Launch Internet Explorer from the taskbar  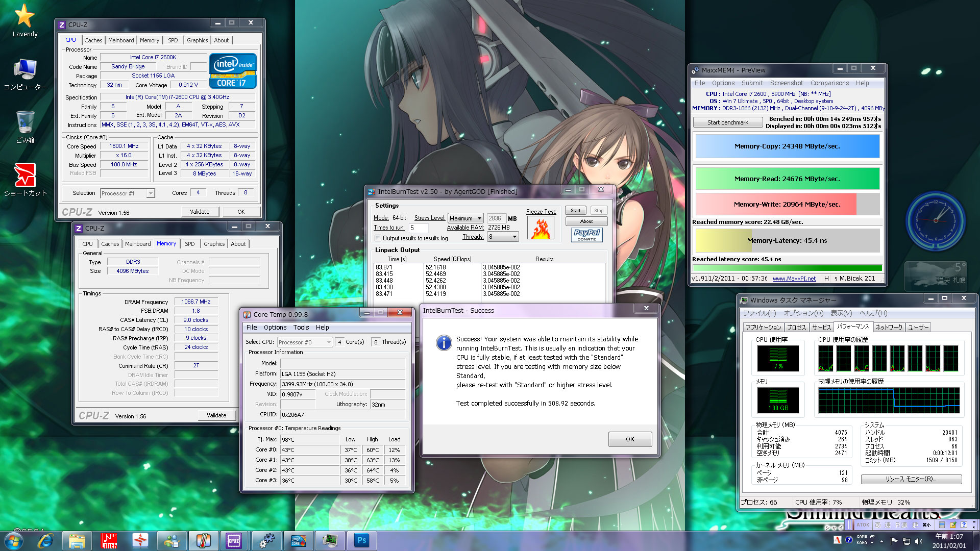[x=45, y=541]
